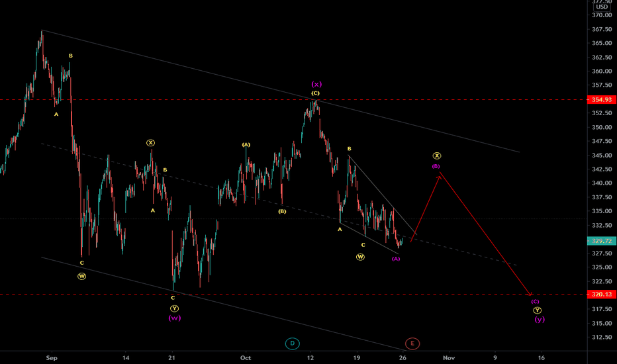Select the yellow (C) label under magenta (x)
617x364 pixels.
[316, 93]
